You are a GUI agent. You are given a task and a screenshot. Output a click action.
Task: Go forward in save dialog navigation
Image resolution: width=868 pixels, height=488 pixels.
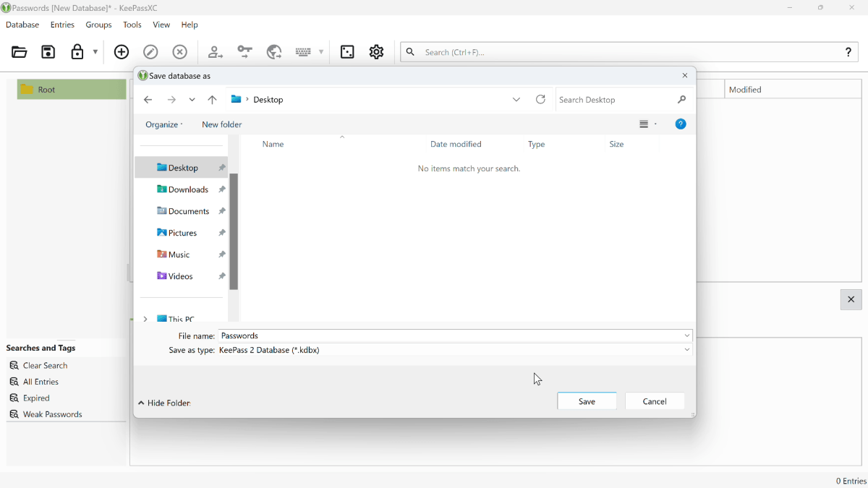pos(171,100)
